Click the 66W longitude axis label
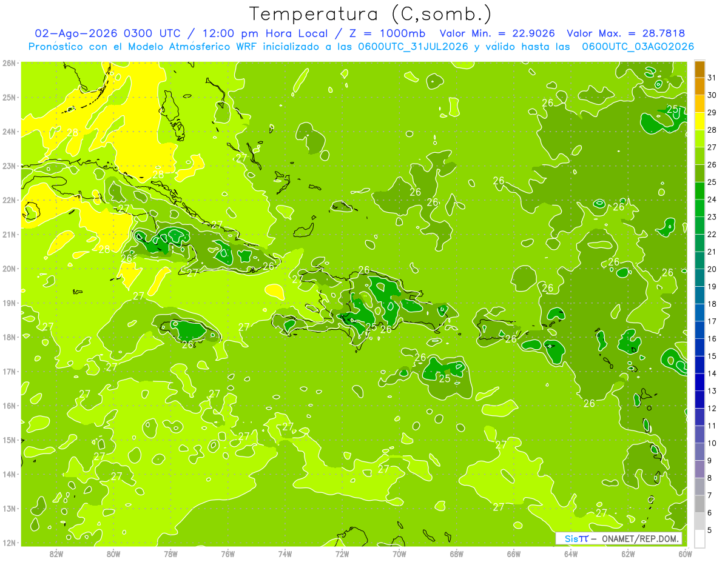The height and width of the screenshot is (562, 728). click(514, 554)
